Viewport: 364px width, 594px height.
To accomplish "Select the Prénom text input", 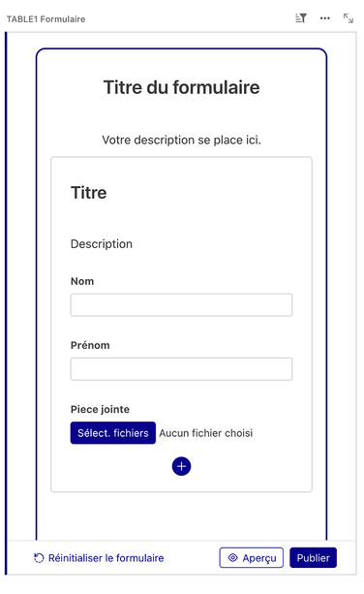I will [x=181, y=369].
